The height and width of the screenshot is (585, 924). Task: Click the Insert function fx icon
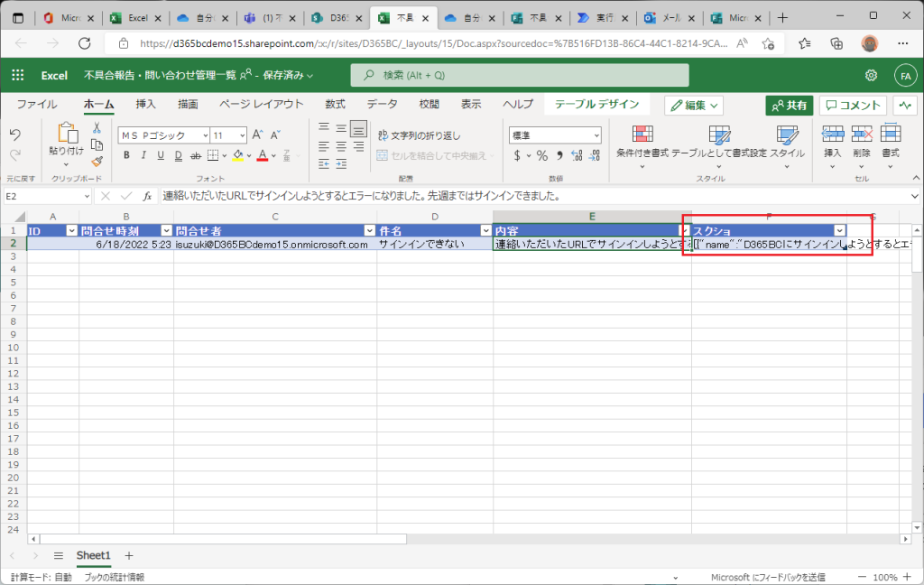pyautogui.click(x=147, y=196)
